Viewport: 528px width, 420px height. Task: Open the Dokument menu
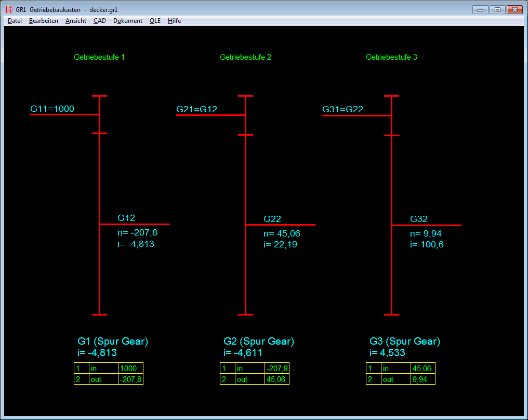click(x=128, y=21)
